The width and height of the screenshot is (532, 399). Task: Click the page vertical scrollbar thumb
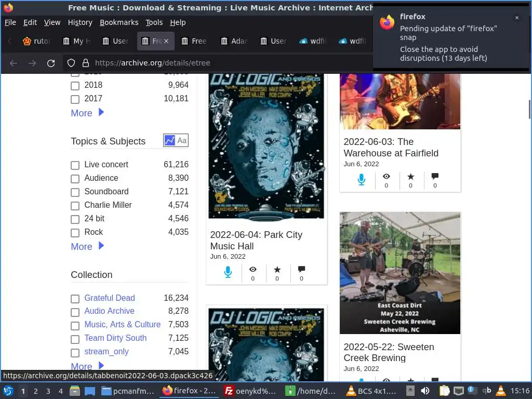tap(529, 109)
